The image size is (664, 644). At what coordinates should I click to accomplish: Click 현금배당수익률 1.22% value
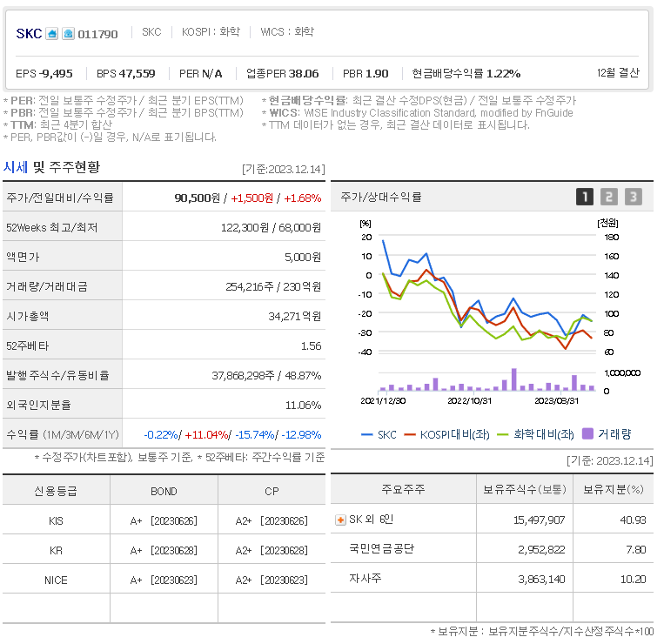click(466, 74)
